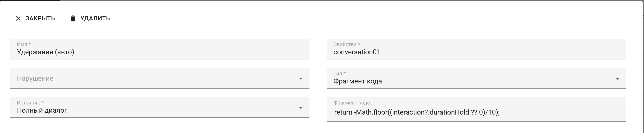
Task: Click the dark progress bar at top
Action: (30, 0)
